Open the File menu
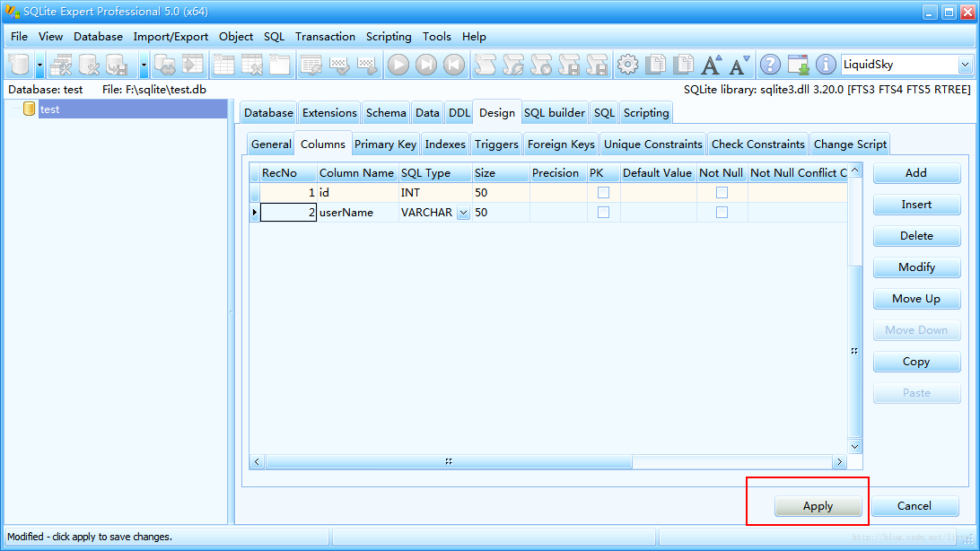This screenshot has width=980, height=551. pyautogui.click(x=20, y=36)
